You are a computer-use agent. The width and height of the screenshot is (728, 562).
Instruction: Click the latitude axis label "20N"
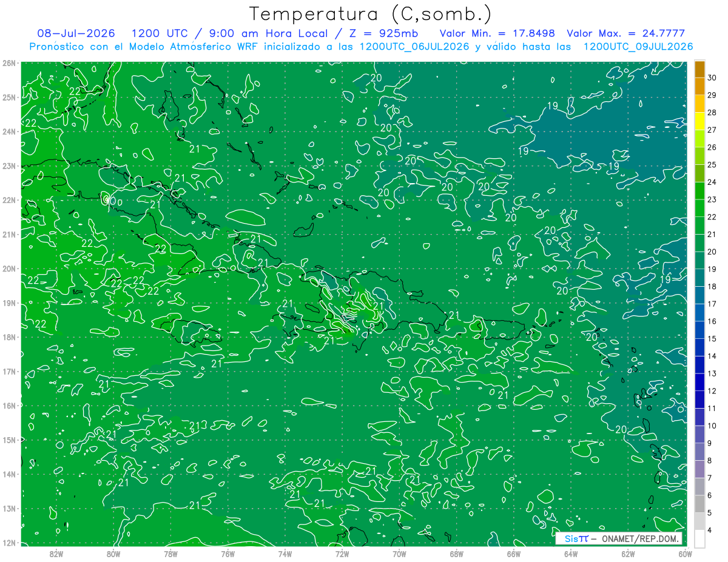[8, 269]
